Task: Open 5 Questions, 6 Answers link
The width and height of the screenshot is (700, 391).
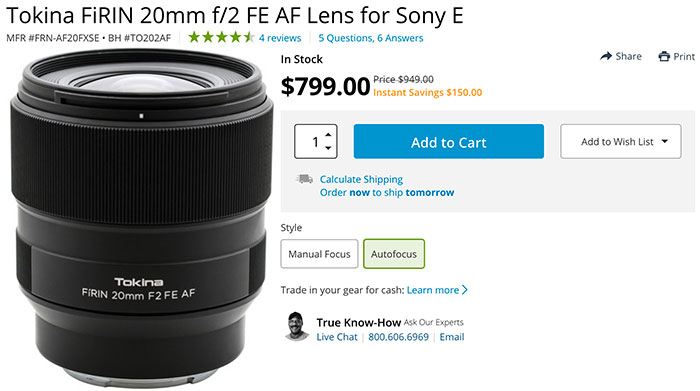Action: coord(371,38)
